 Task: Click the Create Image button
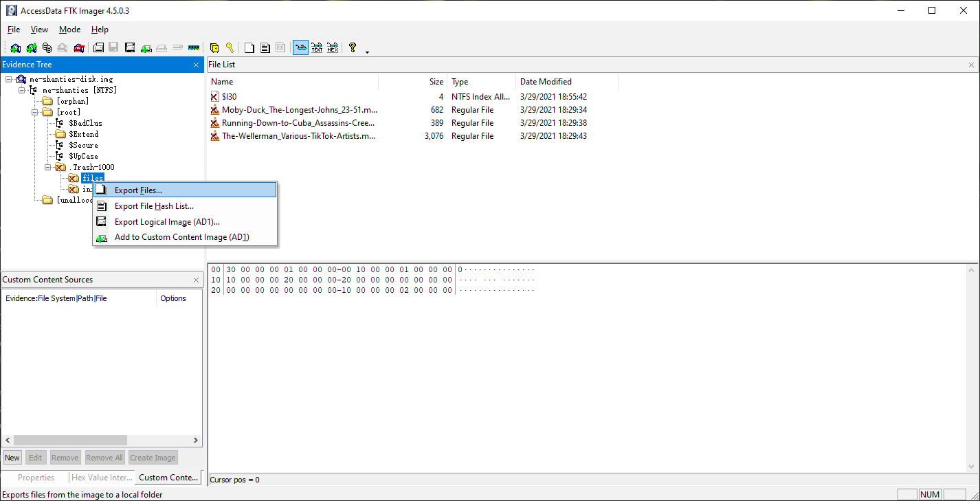click(x=153, y=458)
